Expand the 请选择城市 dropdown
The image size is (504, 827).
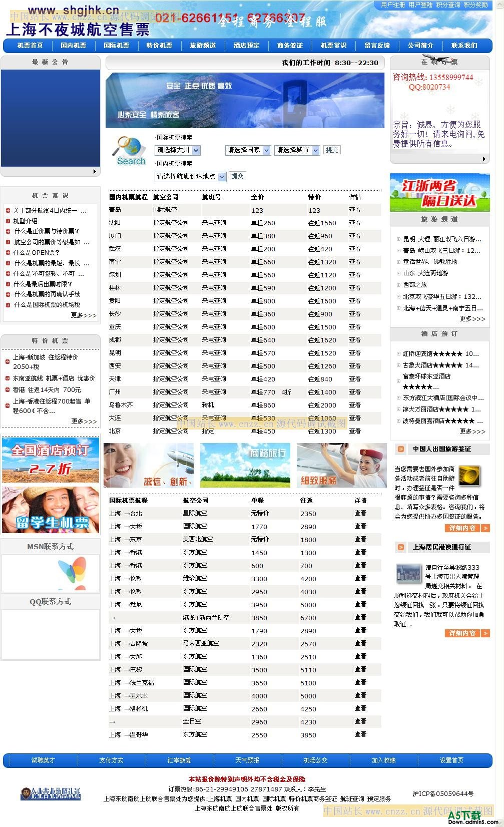pos(297,150)
